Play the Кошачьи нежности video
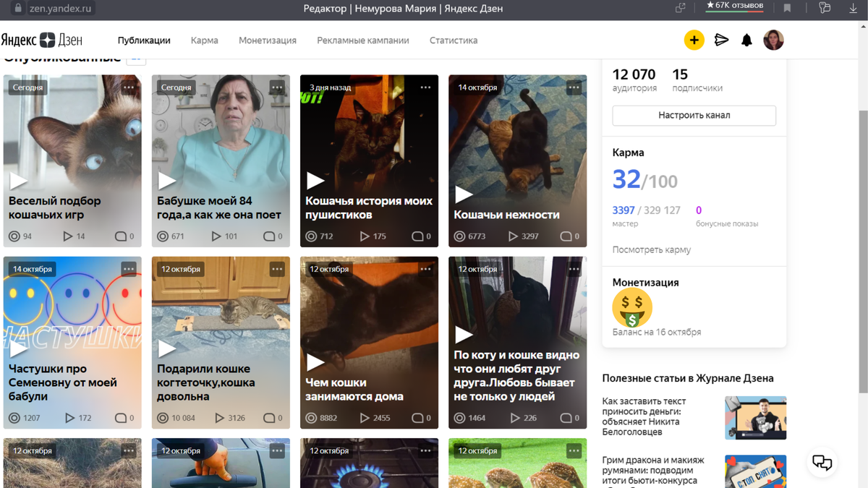Image resolution: width=868 pixels, height=488 pixels. 463,194
